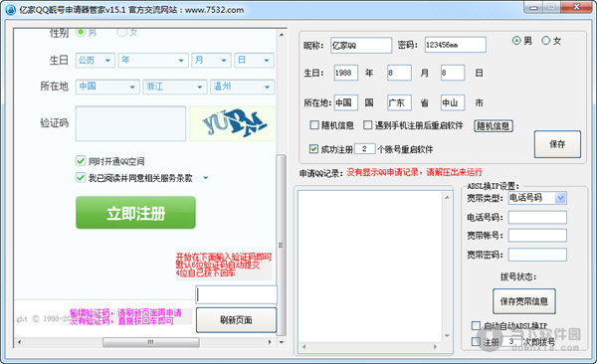Click record list horizontal scrollbar right arrow

click(436, 347)
